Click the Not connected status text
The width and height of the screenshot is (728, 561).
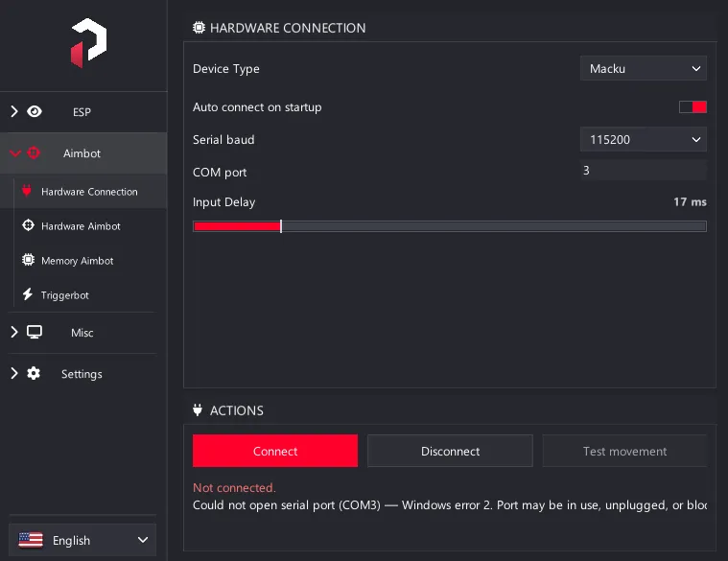tap(234, 488)
